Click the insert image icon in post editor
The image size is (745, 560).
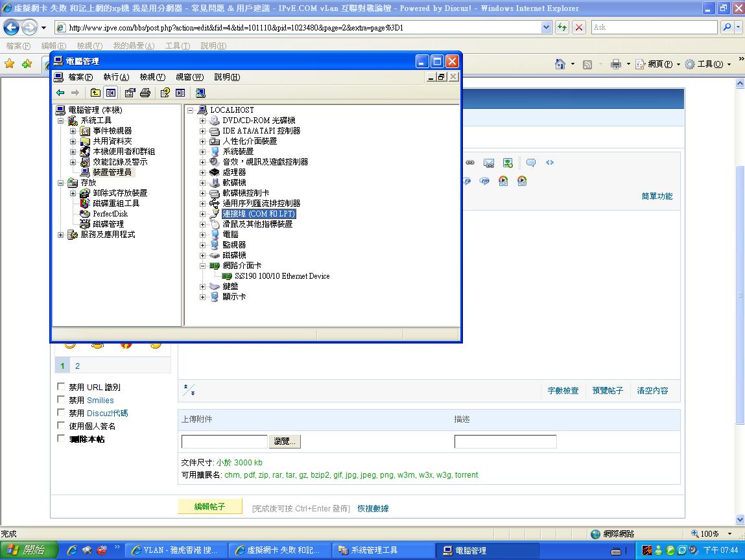click(x=508, y=163)
